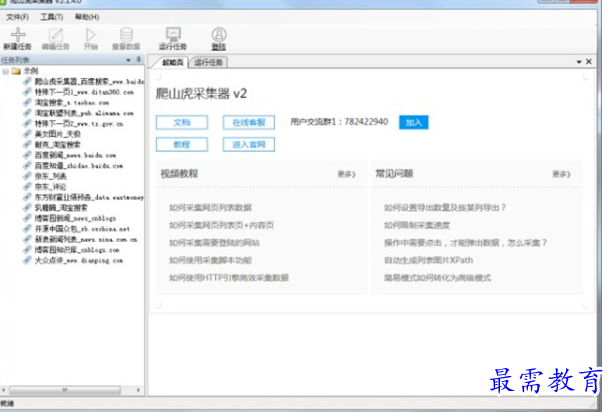Screen dimensions: 611x412
Task: Open tutorial 如何采集网页列表页+内容页
Action: coord(221,225)
